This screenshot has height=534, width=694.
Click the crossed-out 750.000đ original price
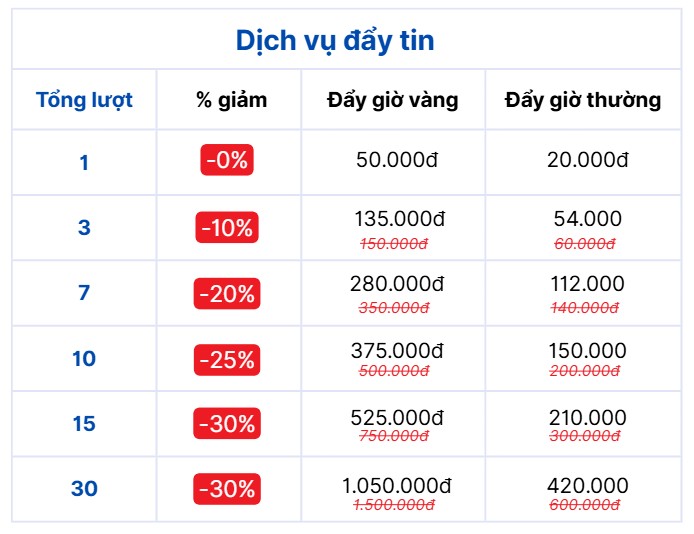pos(393,436)
